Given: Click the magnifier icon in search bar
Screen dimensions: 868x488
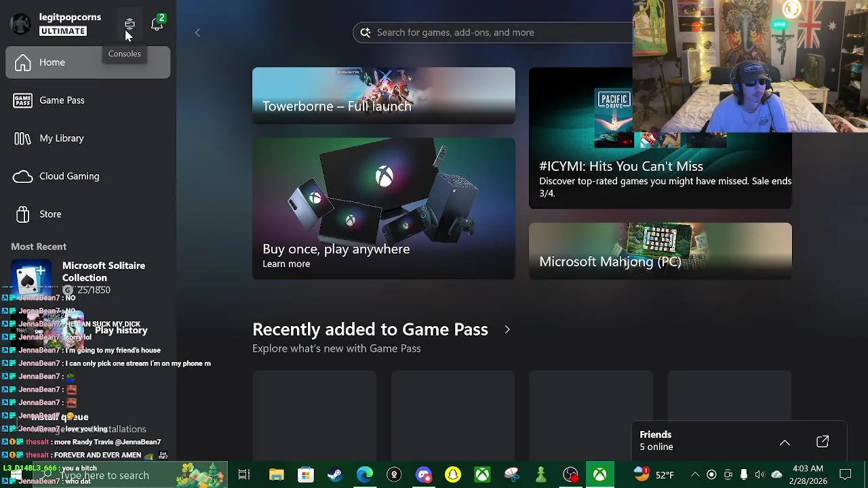Looking at the screenshot, I should tap(366, 33).
